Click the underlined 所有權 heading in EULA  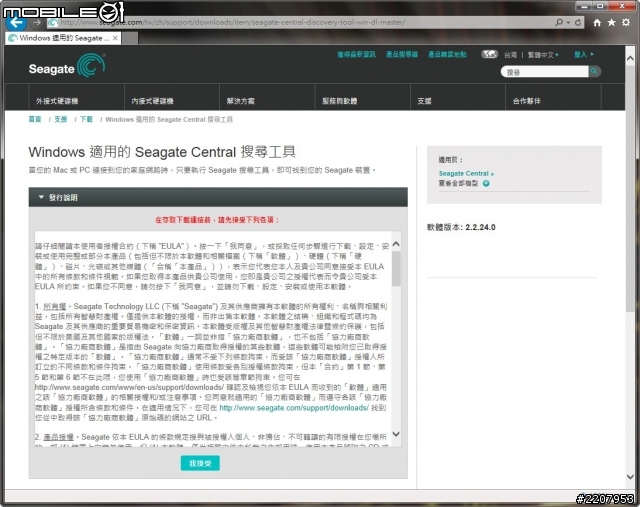[54, 306]
